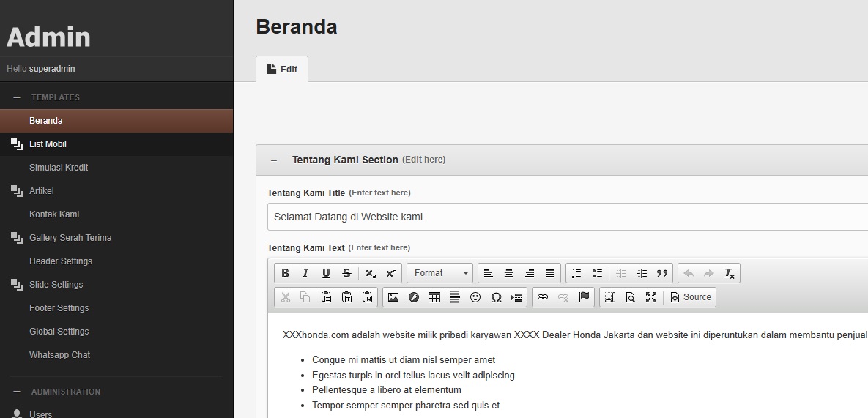Click the insert link icon
Screen dimensions: 868x418
pyautogui.click(x=543, y=297)
